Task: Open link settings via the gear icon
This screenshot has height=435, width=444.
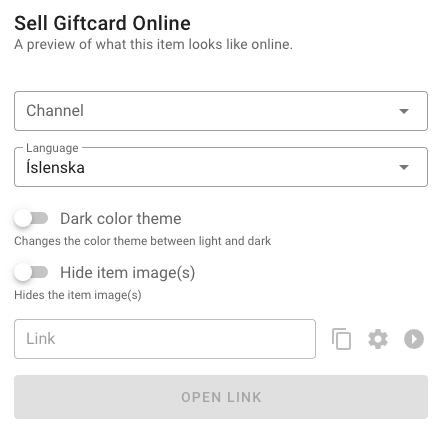Action: [378, 339]
